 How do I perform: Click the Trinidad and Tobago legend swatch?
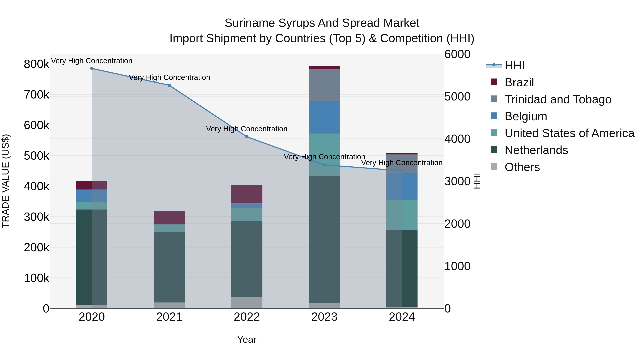[494, 99]
